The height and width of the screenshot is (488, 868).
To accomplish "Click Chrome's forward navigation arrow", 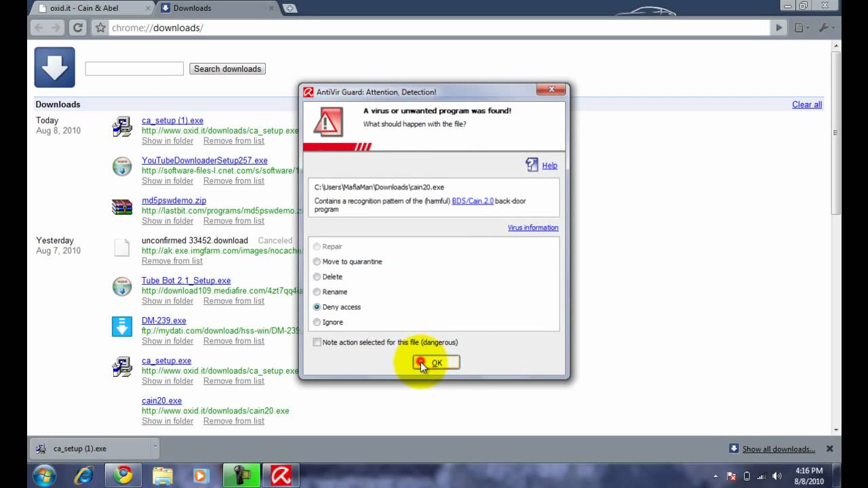I will 56,28.
